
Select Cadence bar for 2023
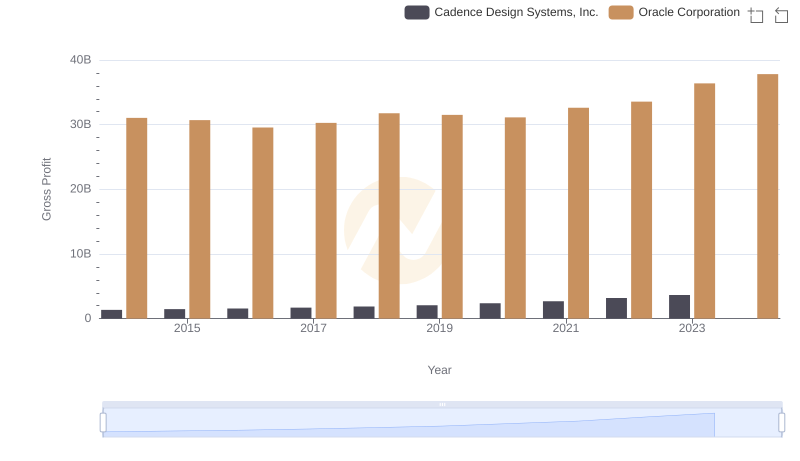680,306
